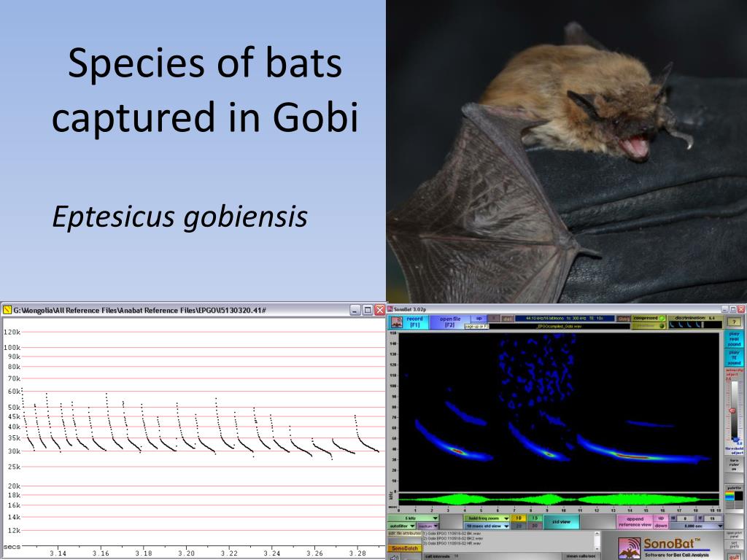Toggle the compressed indicator light
747x560 pixels.
662,318
